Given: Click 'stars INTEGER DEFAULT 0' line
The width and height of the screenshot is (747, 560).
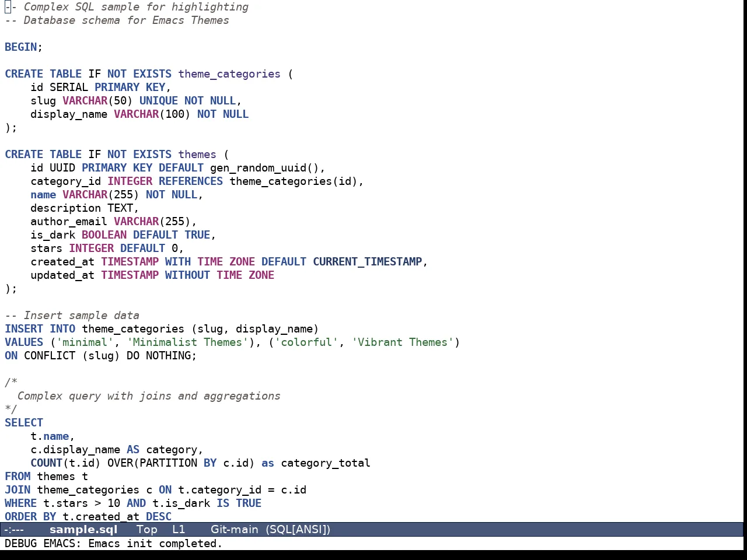Looking at the screenshot, I should (107, 249).
